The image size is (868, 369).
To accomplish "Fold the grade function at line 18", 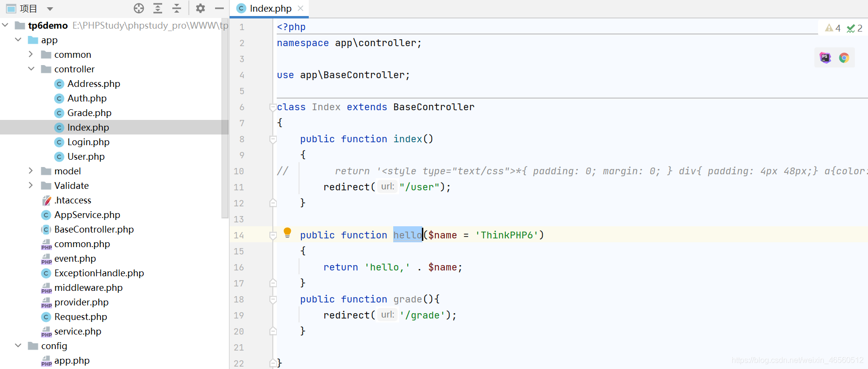I will [273, 300].
